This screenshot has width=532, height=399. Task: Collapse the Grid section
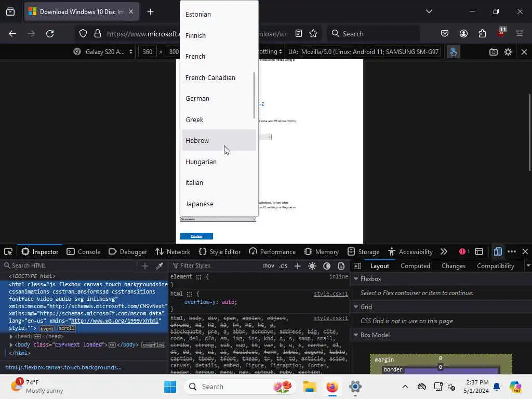pyautogui.click(x=356, y=307)
